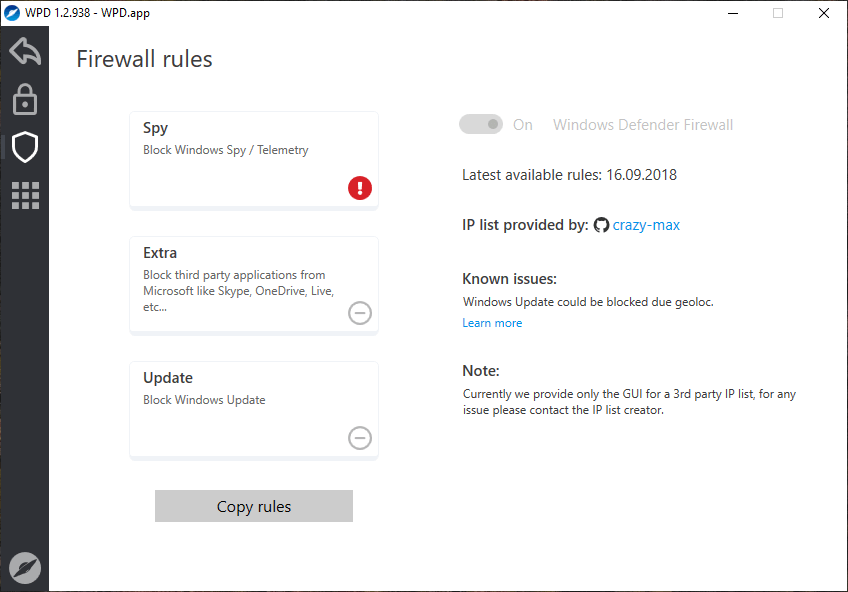The image size is (848, 592).
Task: Minimize the WPD window
Action: pos(732,13)
